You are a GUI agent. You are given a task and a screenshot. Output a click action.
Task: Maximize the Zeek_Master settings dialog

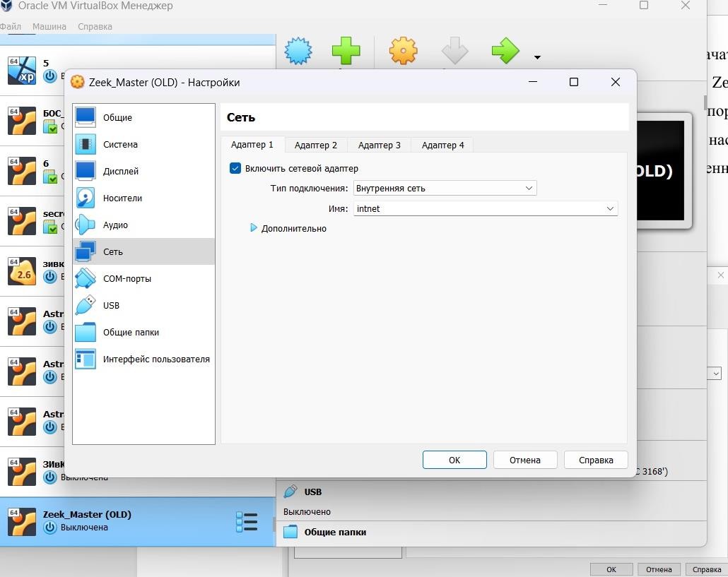[574, 82]
